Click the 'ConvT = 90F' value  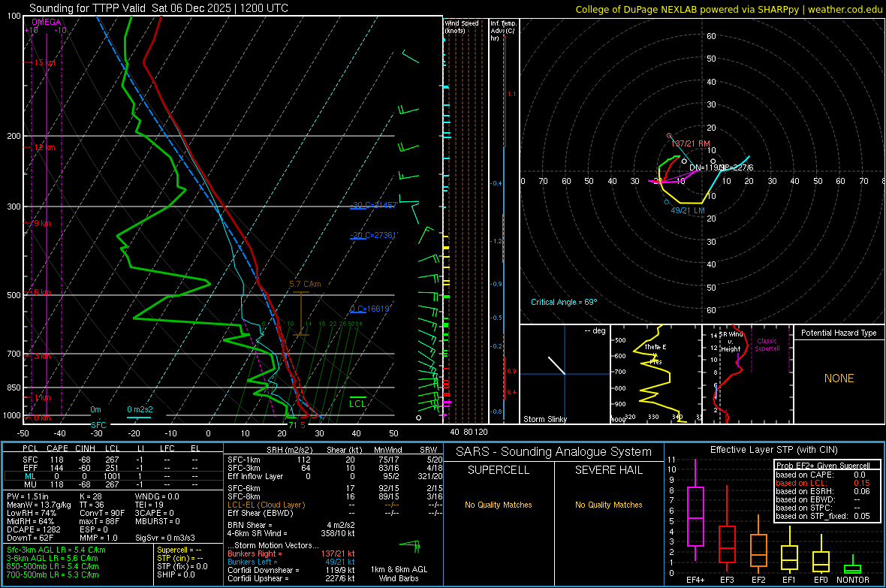(x=102, y=513)
